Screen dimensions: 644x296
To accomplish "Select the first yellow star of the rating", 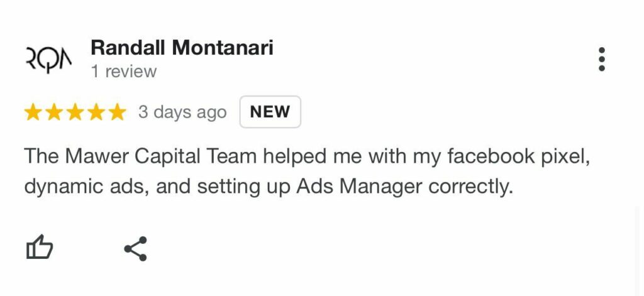I will click(x=33, y=112).
